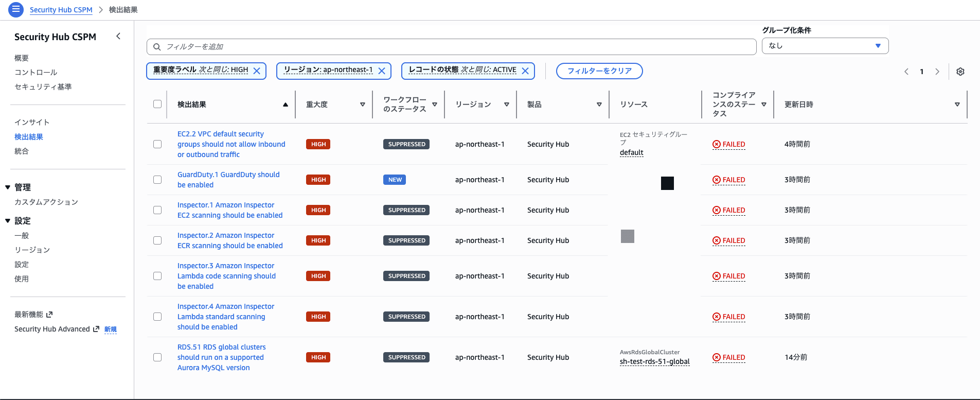
Task: Open GuardDuty.1 should be enabled finding
Action: pyautogui.click(x=228, y=180)
